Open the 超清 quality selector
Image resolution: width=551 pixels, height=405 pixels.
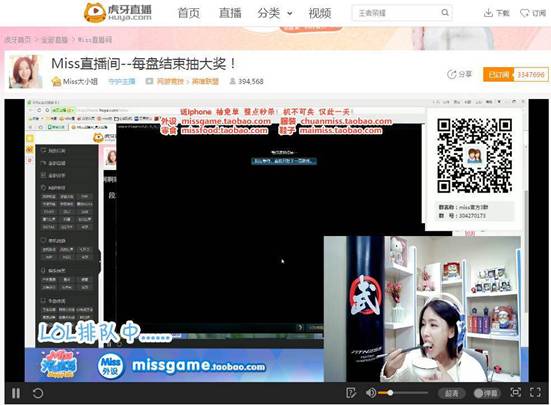[x=452, y=393]
